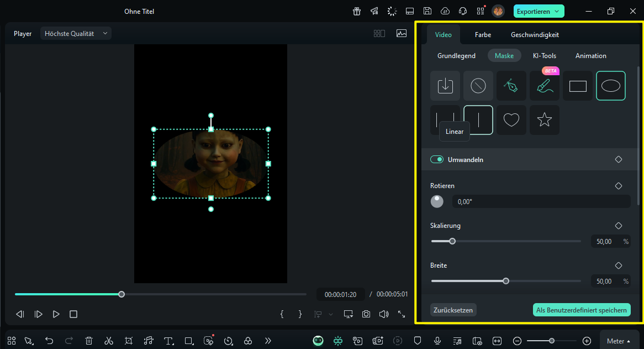Select the star mask shape
This screenshot has height=349, width=644.
click(544, 120)
